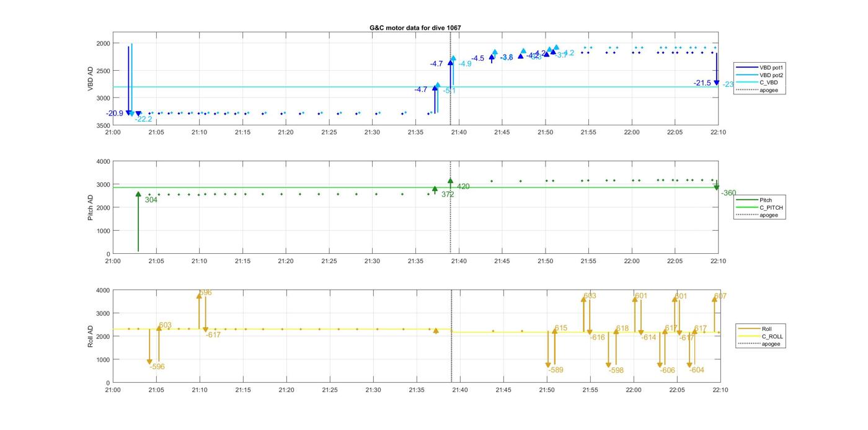This screenshot has height=430, width=868.
Task: Select 'C_ROLL' legend entry
Action: pos(762,336)
